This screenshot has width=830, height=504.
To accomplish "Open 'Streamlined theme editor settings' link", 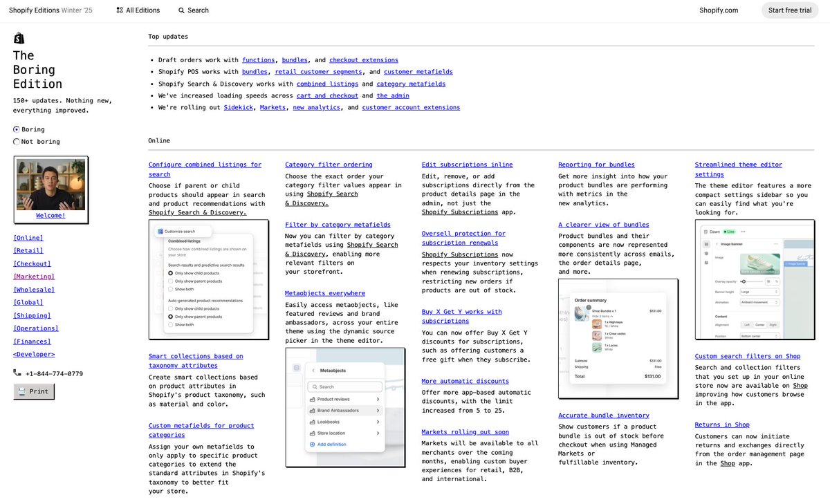I will click(x=739, y=169).
